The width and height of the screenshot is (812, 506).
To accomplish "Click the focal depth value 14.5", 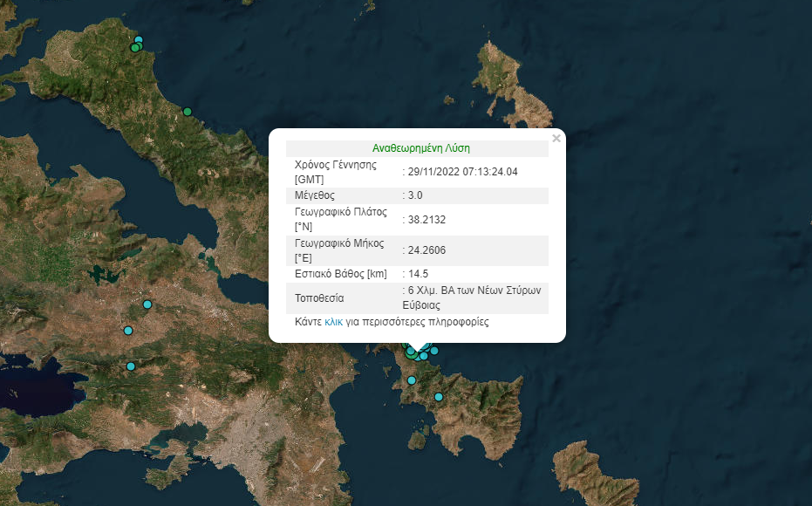I will tap(418, 274).
